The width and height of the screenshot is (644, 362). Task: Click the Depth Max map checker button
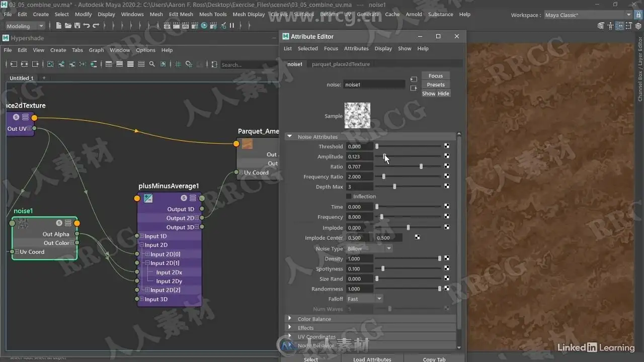click(x=446, y=187)
